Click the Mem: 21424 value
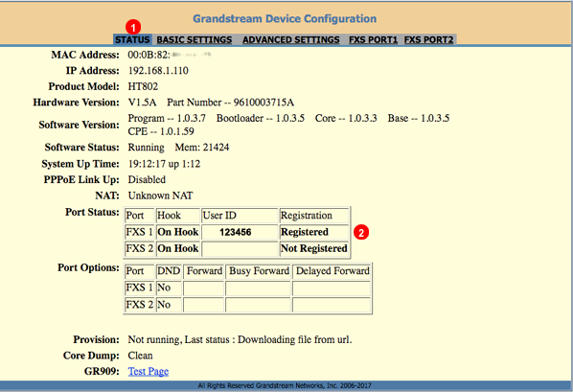Viewport: 573px width, 392px height. point(202,148)
